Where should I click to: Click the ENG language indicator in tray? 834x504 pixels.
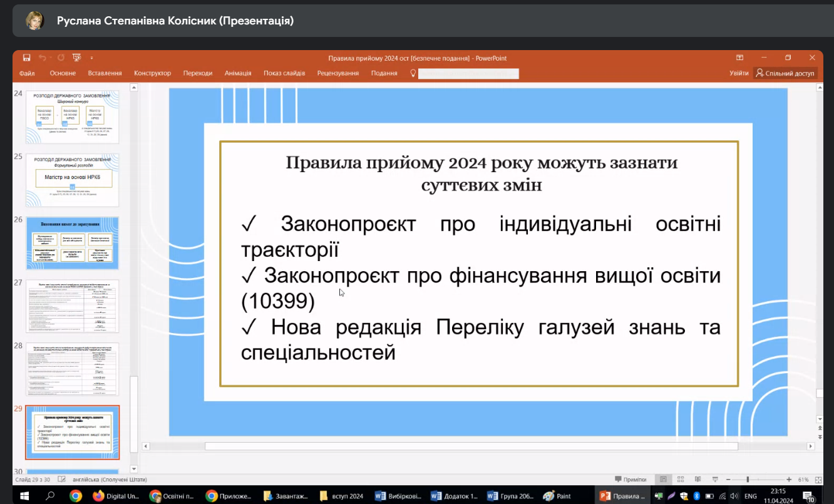750,496
